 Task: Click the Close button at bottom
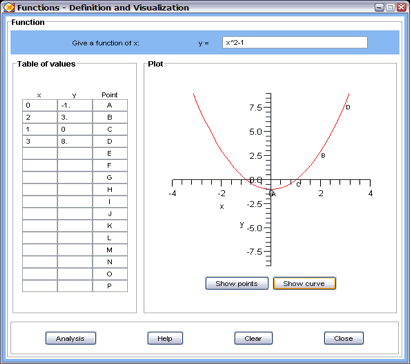(x=344, y=338)
